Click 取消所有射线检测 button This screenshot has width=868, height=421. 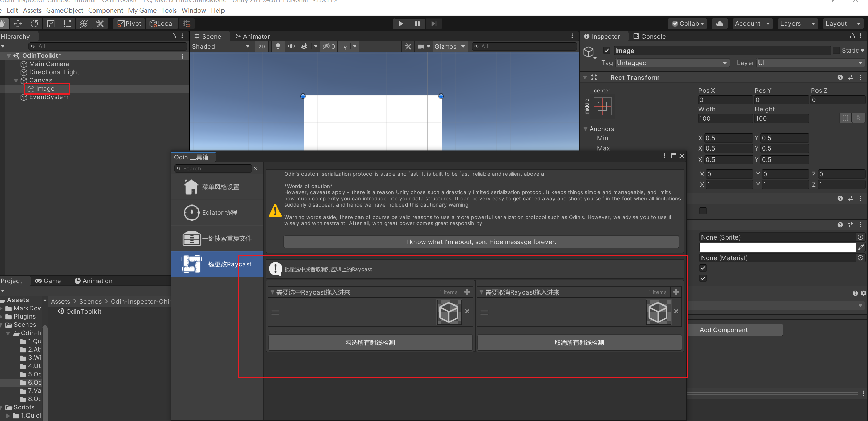pos(579,343)
